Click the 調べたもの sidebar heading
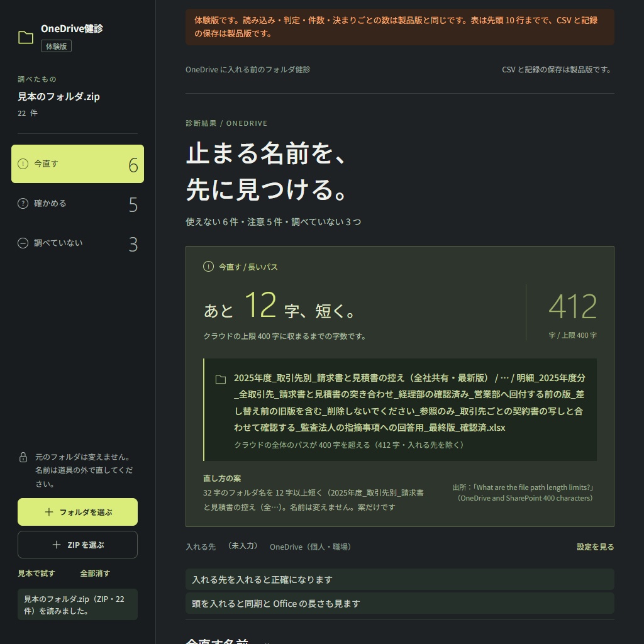 [37, 79]
